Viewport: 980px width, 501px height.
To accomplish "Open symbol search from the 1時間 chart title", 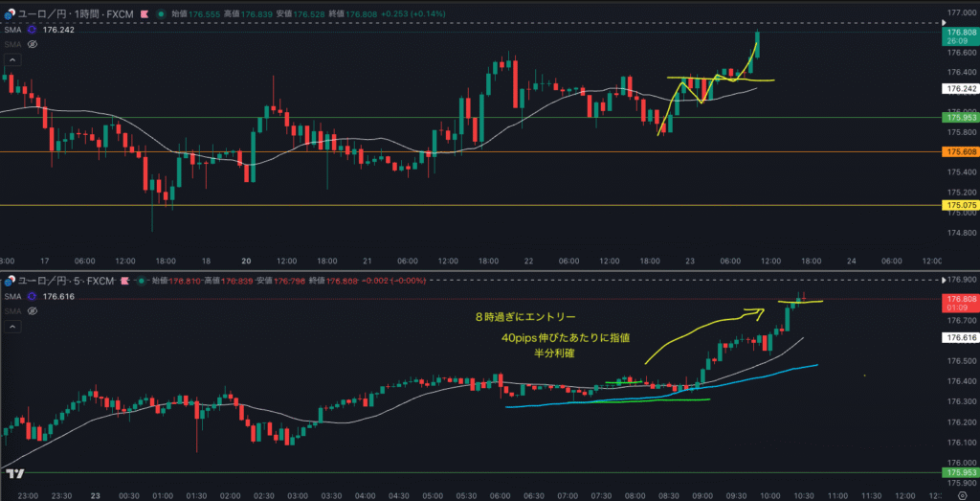I will click(x=67, y=15).
